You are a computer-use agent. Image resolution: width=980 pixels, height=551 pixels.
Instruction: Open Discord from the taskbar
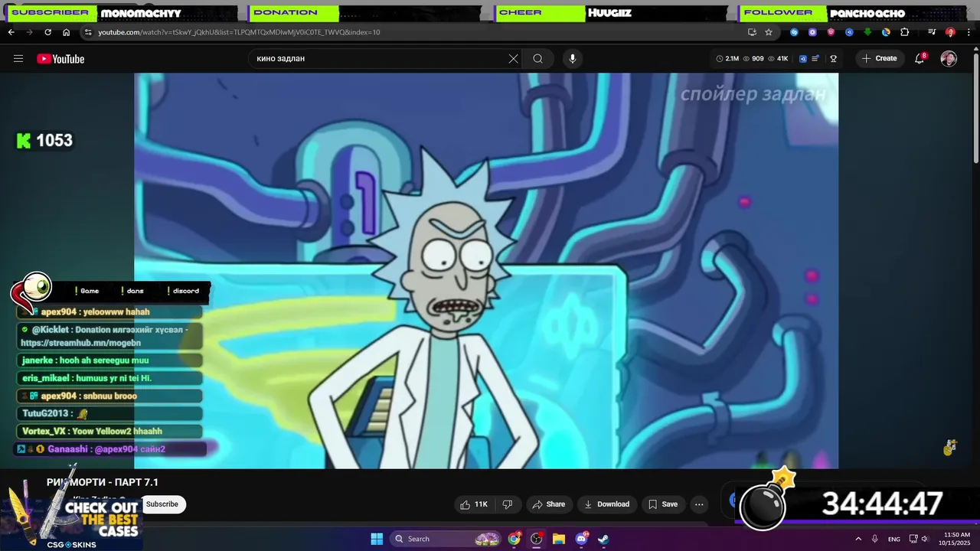[581, 539]
